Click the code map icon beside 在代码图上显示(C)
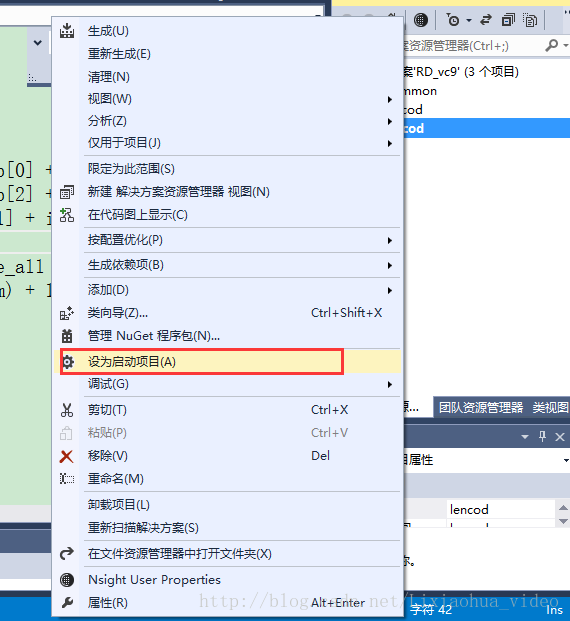570x621 pixels. [x=67, y=215]
